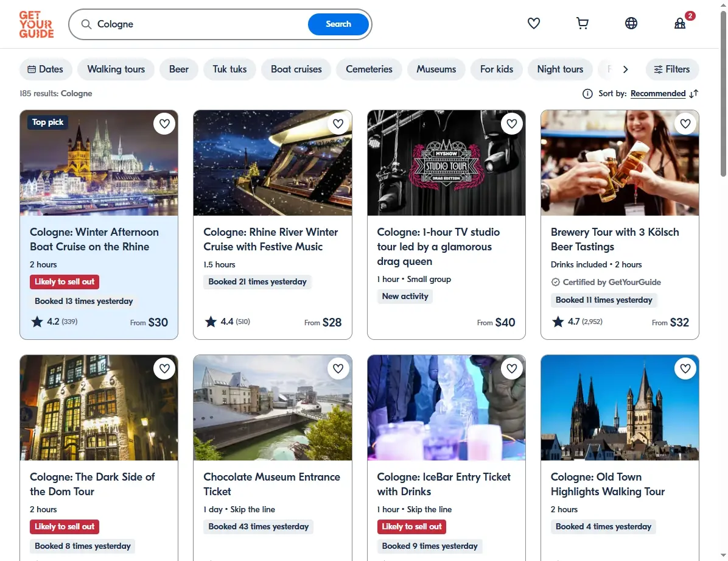
Task: Click IceBar card 'Likely to sell out' badge
Action: pos(412,527)
